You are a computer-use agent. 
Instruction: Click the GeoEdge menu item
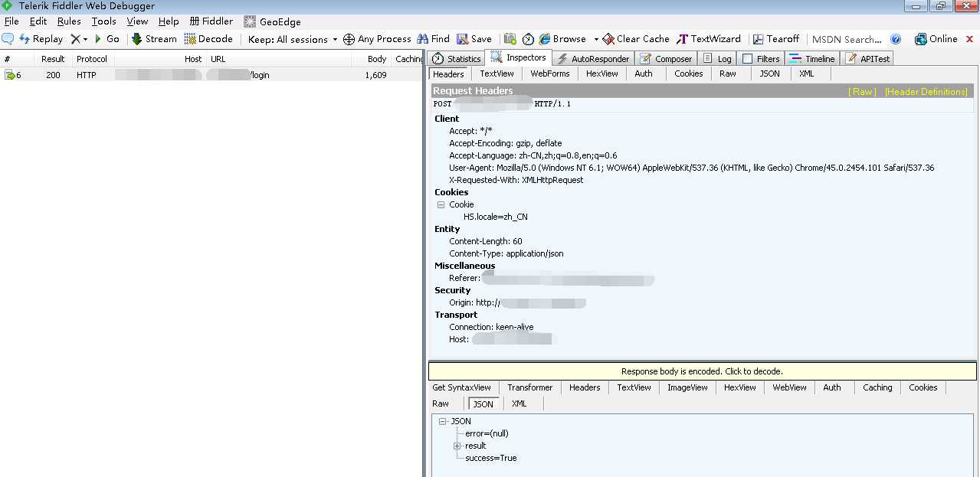272,21
